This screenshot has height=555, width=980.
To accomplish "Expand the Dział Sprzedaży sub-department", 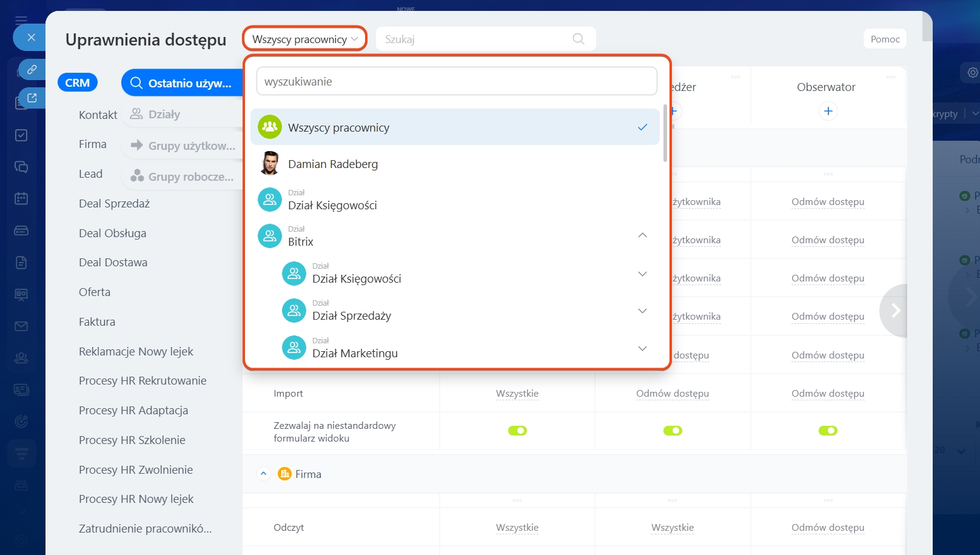I will click(642, 311).
